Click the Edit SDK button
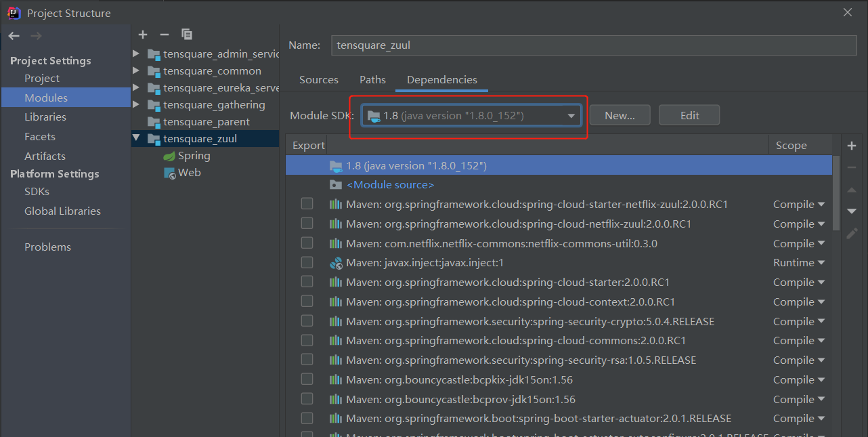 [x=689, y=115]
